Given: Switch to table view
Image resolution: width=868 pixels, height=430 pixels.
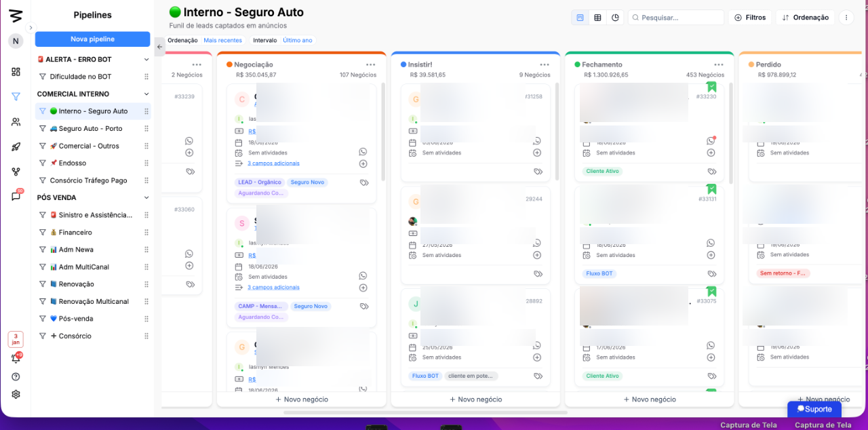Looking at the screenshot, I should pyautogui.click(x=597, y=18).
